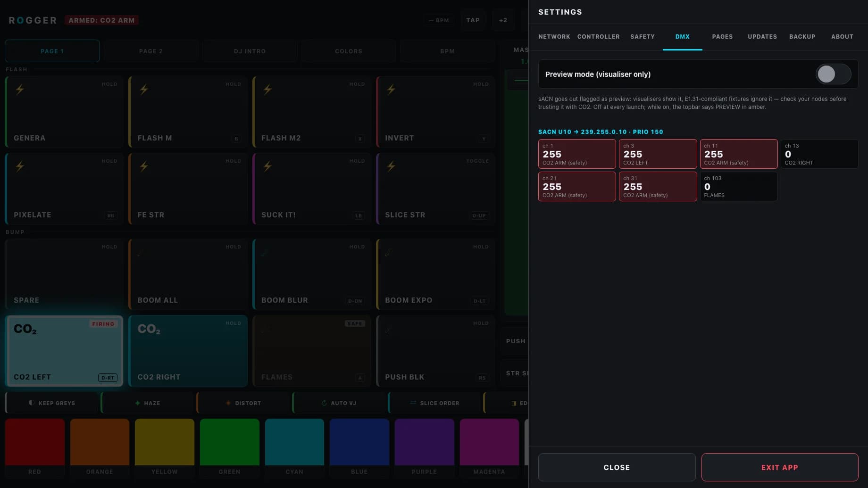
Task: Click the lightning icon on GENERA pad
Action: click(x=20, y=89)
